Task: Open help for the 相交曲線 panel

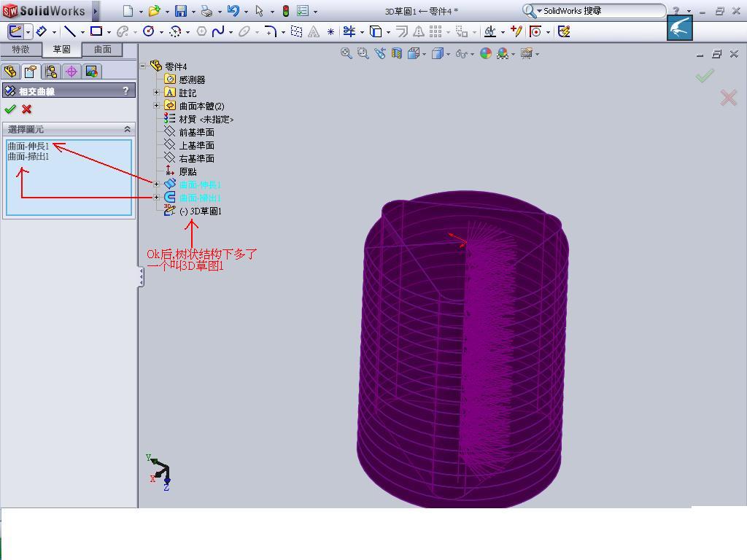Action: 125,90
